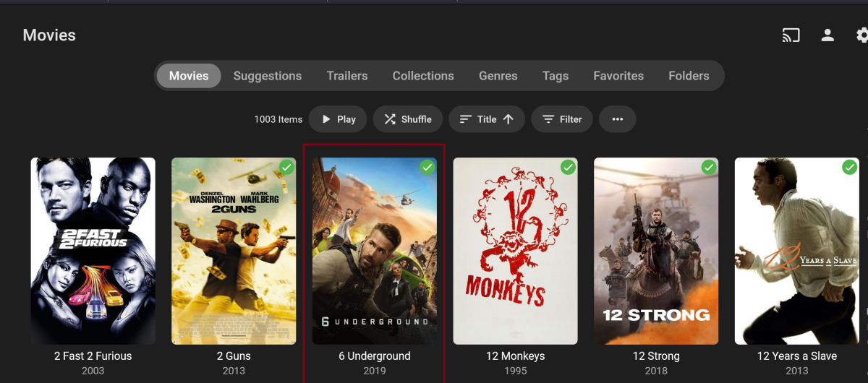Viewport: 868px width, 383px height.
Task: Click year '2018' under 12 Strong
Action: 656,371
